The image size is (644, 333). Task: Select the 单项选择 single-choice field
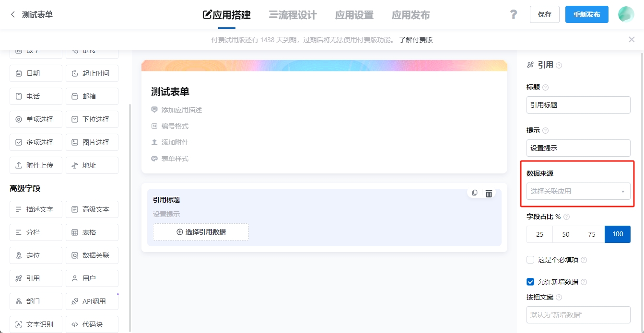tap(35, 119)
